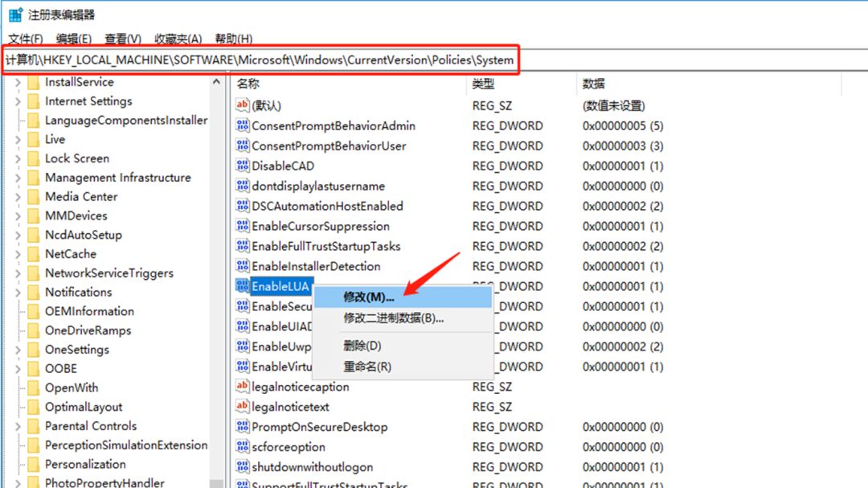
Task: Open the 文件(F) menu
Action: click(x=26, y=39)
